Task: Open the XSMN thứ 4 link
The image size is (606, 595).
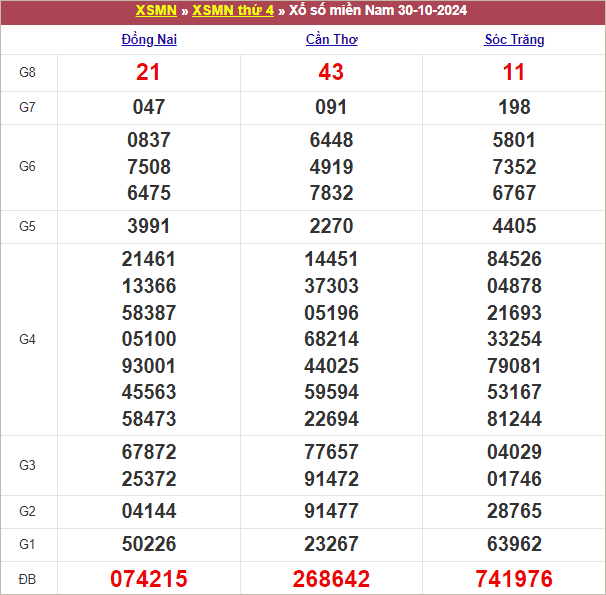Action: pos(233,10)
